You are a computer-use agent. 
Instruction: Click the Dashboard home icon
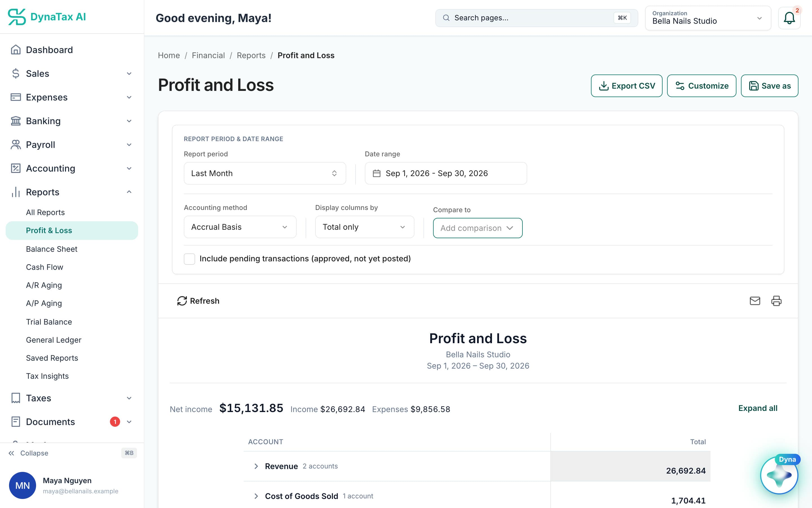point(16,50)
